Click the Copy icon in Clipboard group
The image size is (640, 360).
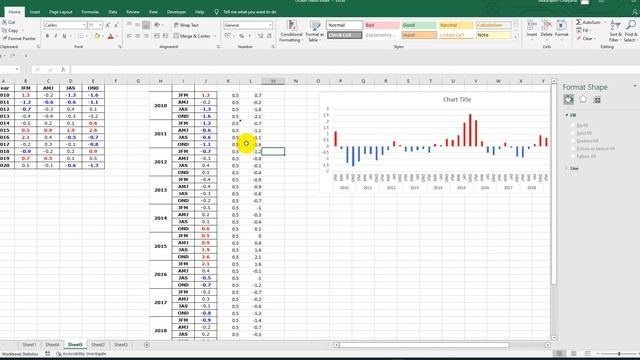pos(4,30)
